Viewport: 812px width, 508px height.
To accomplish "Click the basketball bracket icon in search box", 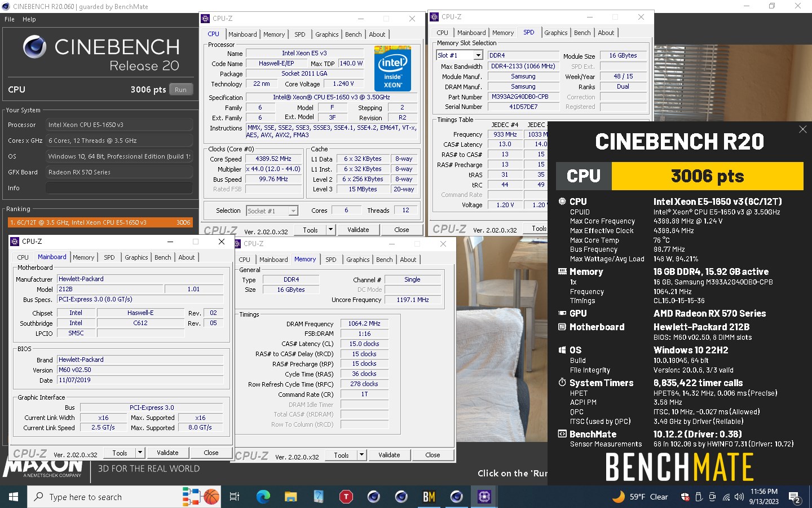I will pos(201,497).
